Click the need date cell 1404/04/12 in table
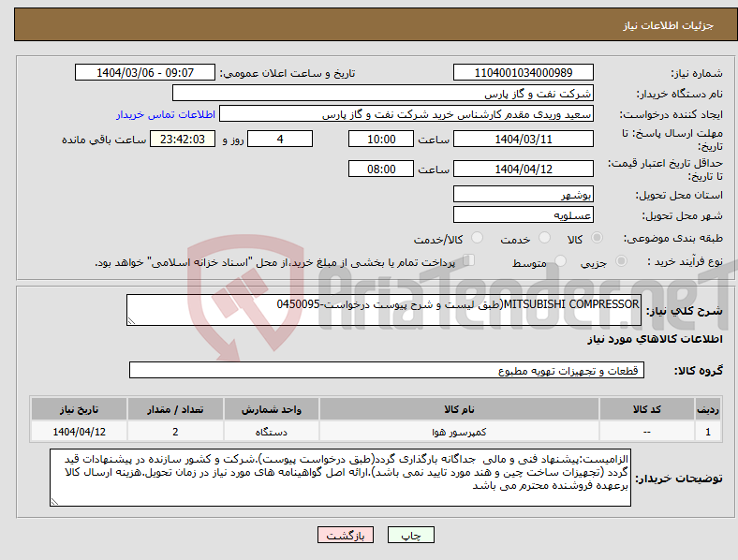The image size is (738, 560). coord(79,432)
